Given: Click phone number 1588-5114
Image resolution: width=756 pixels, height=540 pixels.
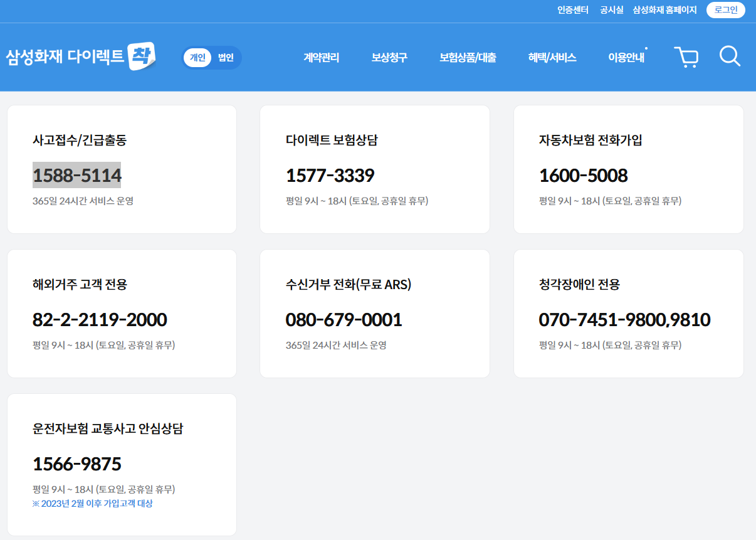Looking at the screenshot, I should tap(77, 176).
